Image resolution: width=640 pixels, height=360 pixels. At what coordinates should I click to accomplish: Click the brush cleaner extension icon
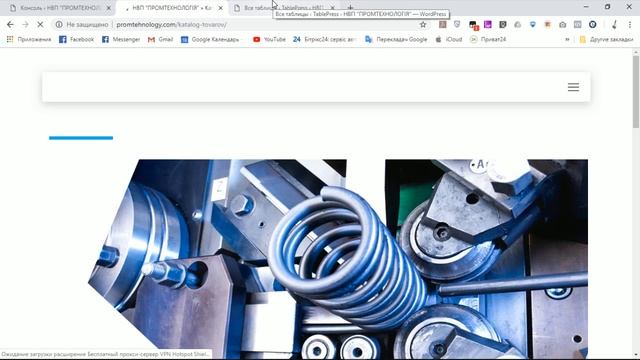pyautogui.click(x=614, y=24)
